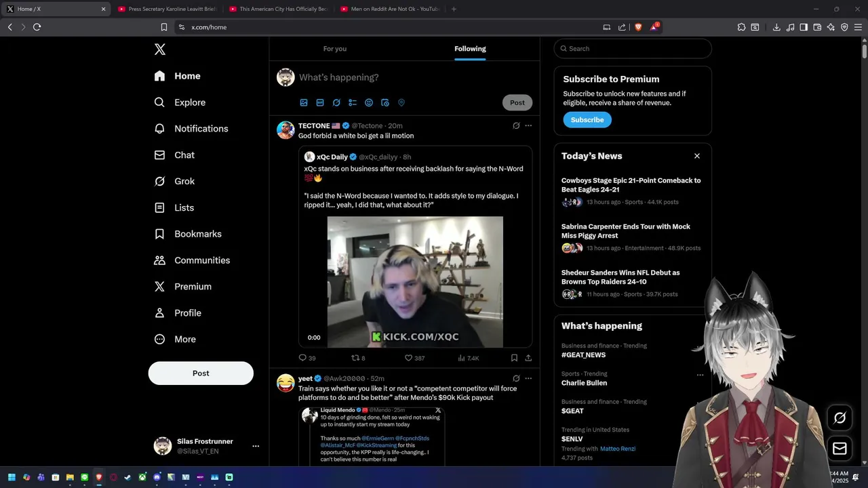
Task: Click Grok explain icon on TECTONE post
Action: (x=516, y=126)
